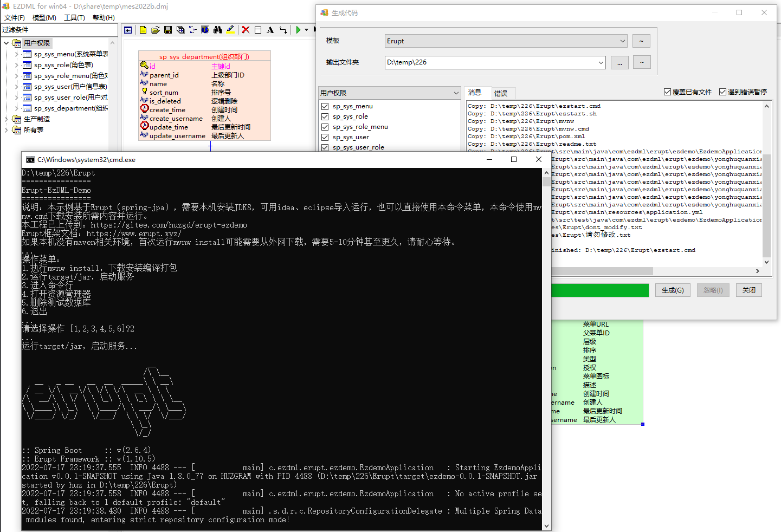Click the 关闭 button in dialog
781x532 pixels.
click(x=749, y=290)
